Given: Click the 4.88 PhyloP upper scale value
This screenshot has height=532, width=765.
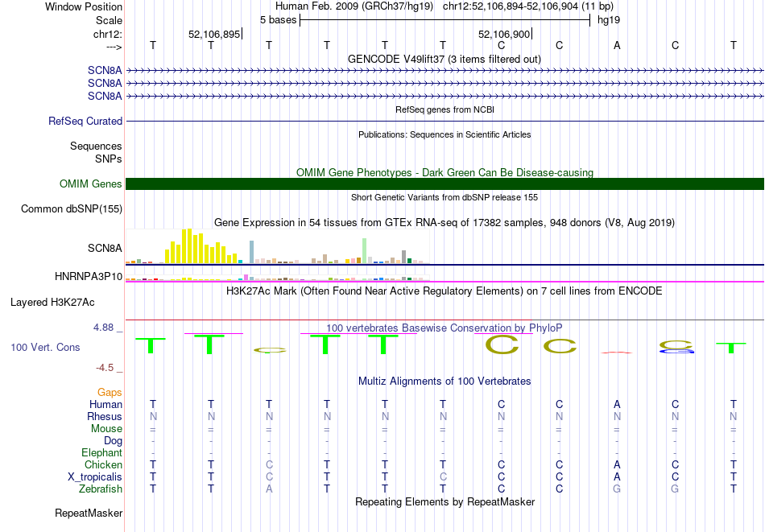Looking at the screenshot, I should click(103, 328).
